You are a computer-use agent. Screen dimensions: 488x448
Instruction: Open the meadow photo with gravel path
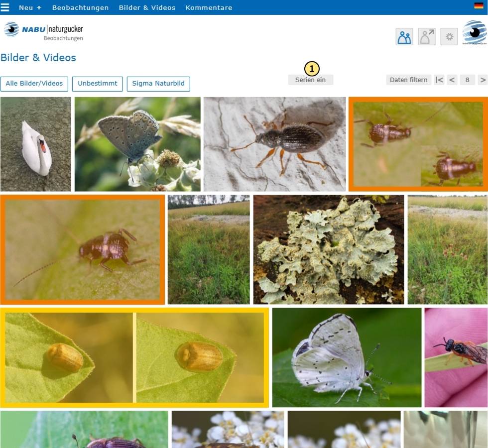(x=448, y=249)
